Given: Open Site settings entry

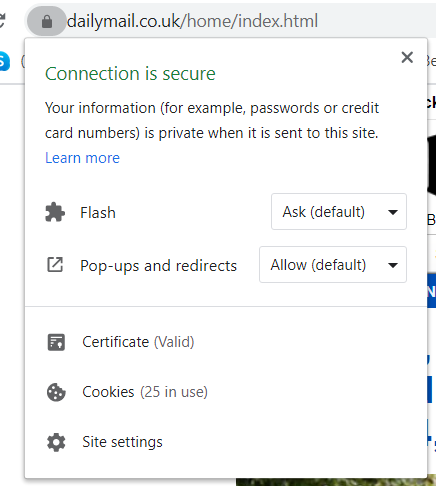Looking at the screenshot, I should 226,442.
